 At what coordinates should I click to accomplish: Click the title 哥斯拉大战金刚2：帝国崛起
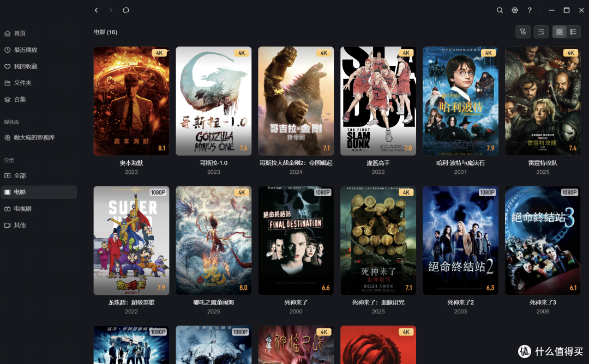pos(296,163)
